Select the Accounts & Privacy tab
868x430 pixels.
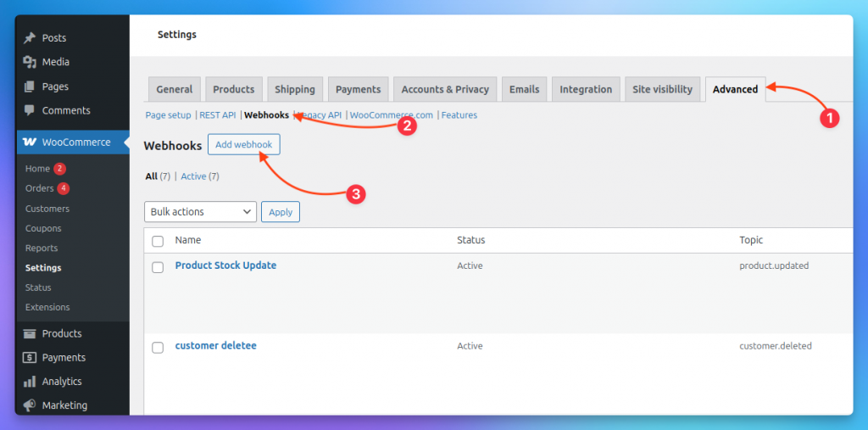[445, 90]
